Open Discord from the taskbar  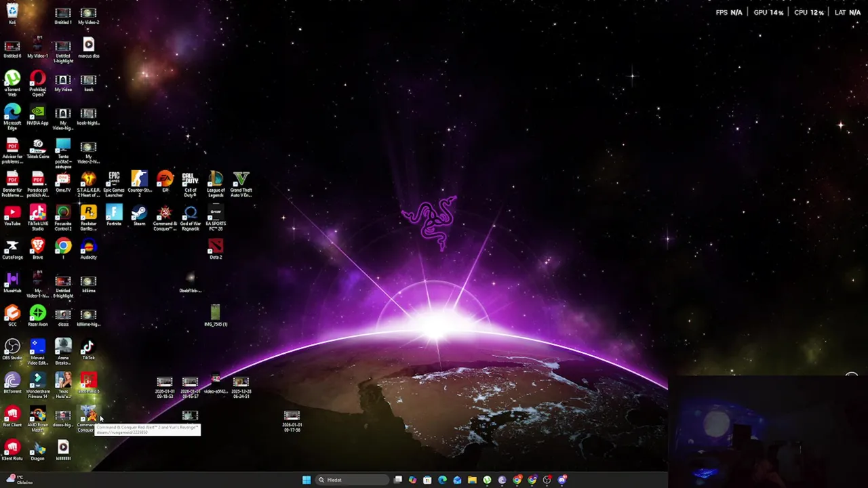pos(562,480)
